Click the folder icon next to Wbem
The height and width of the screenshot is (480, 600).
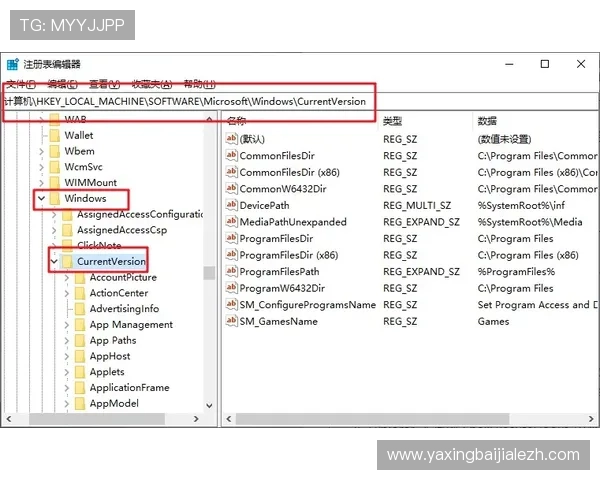tap(55, 151)
